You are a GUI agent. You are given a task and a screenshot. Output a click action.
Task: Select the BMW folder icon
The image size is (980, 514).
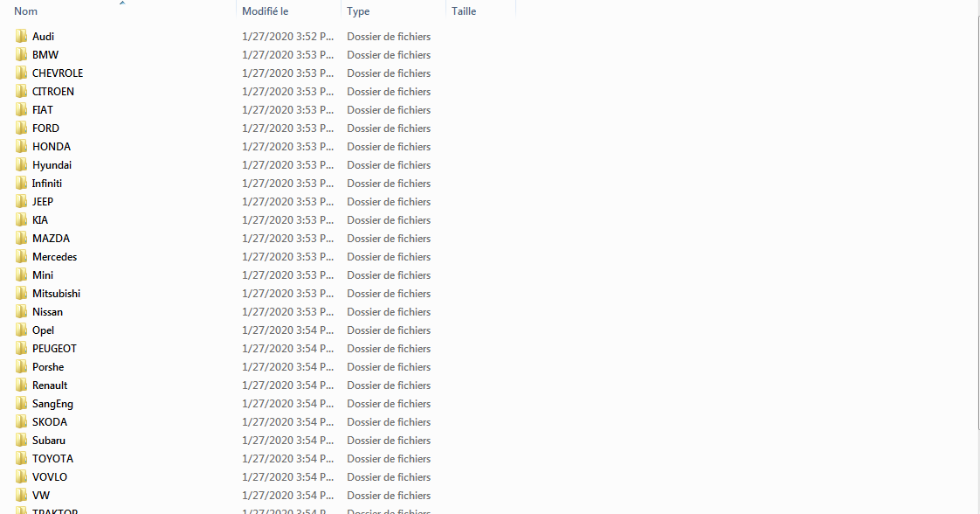(21, 54)
